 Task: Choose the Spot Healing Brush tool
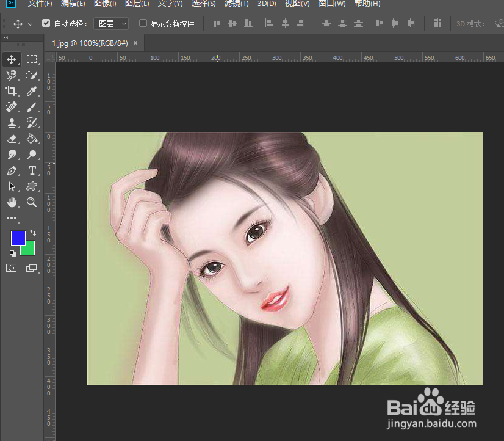tap(12, 107)
